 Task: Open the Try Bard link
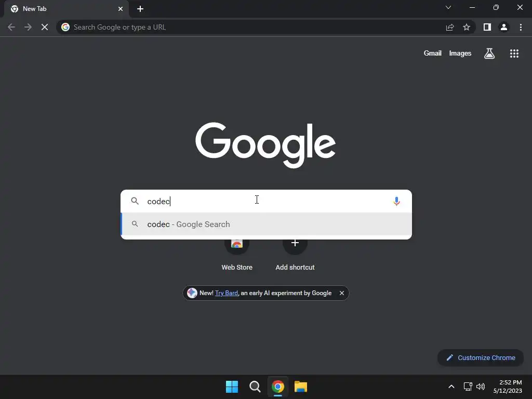tap(227, 293)
